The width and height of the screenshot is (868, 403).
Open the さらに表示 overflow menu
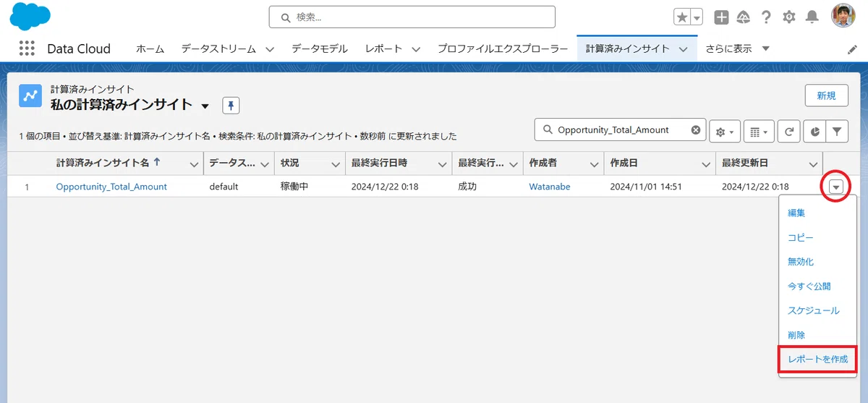(x=738, y=49)
